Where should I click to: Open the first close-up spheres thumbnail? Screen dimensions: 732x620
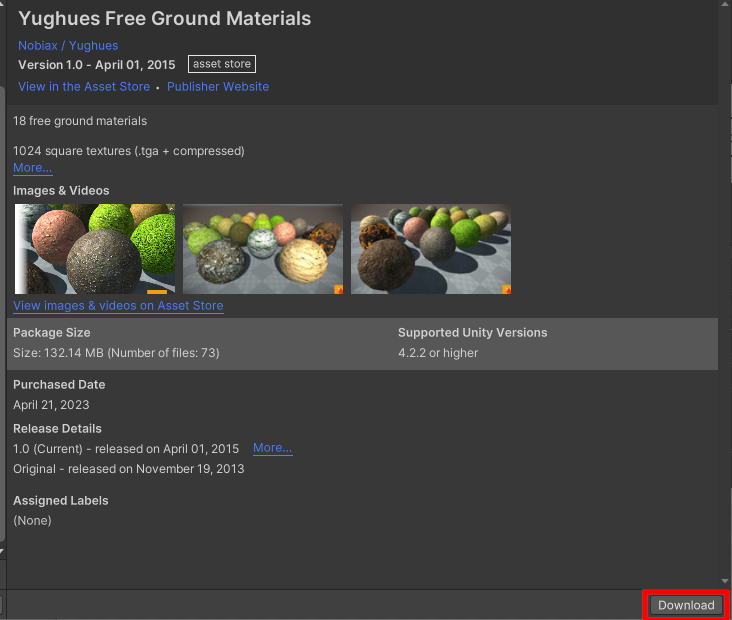coord(95,248)
